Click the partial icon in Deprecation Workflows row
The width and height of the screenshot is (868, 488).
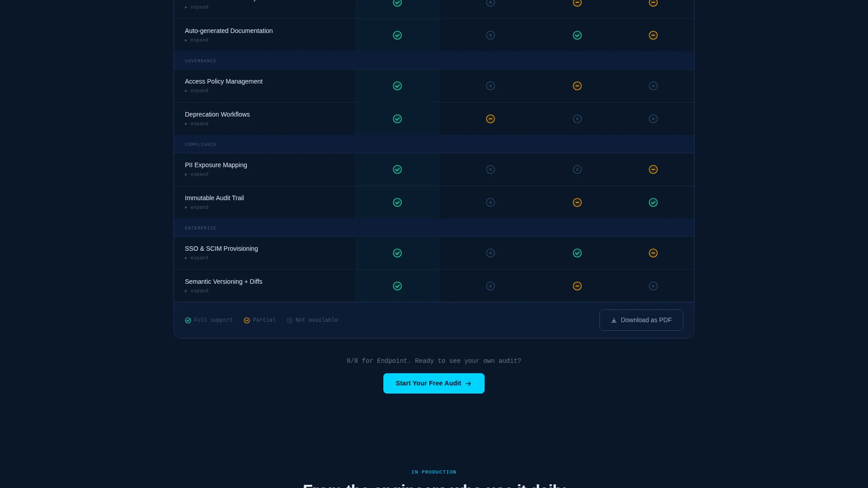click(491, 119)
